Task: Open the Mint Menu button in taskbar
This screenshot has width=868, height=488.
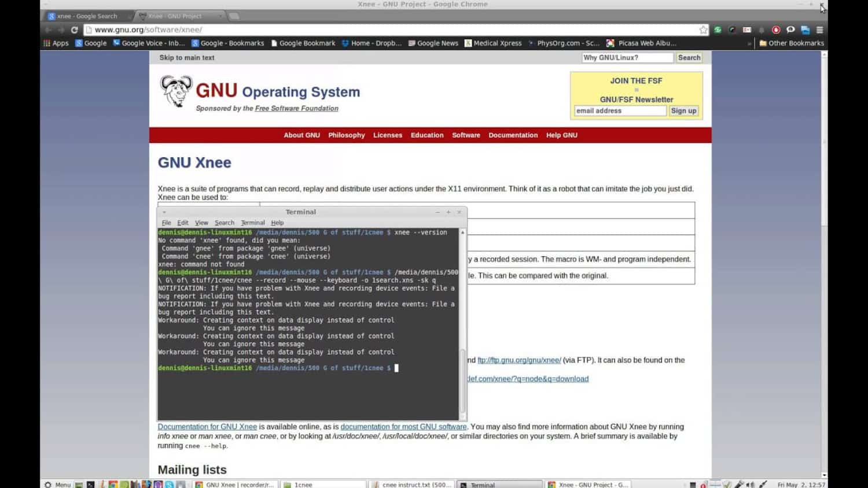Action: pyautogui.click(x=57, y=485)
